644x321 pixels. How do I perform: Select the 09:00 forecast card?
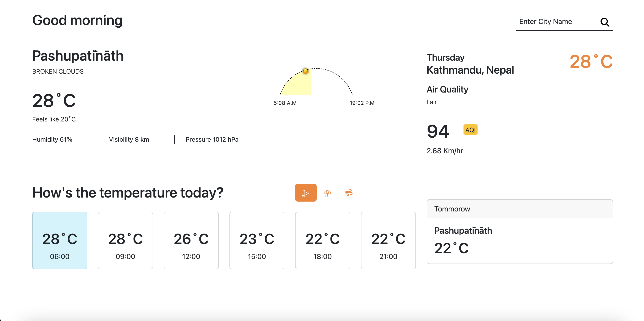[x=125, y=240]
